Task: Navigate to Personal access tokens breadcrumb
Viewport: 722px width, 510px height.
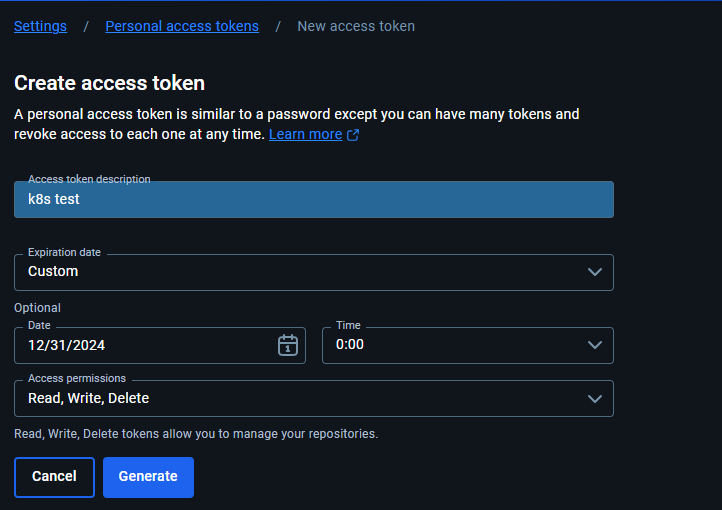Action: tap(182, 26)
